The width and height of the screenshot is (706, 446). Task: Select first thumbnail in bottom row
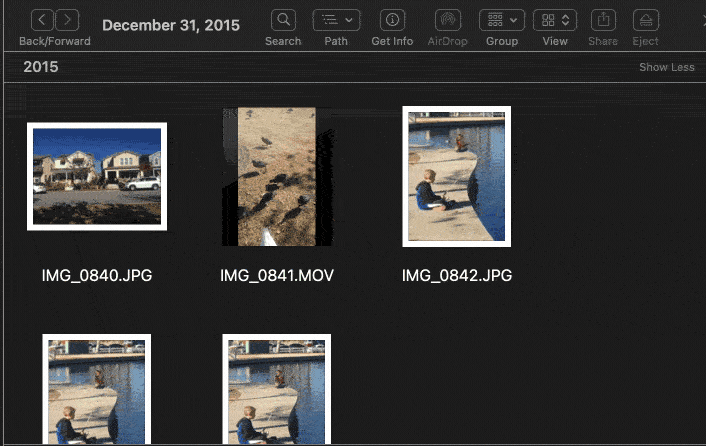pyautogui.click(x=97, y=390)
